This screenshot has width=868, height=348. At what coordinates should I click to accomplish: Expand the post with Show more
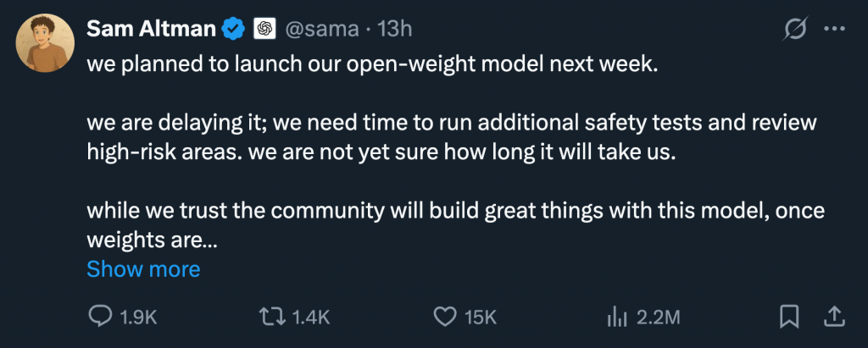(x=143, y=269)
